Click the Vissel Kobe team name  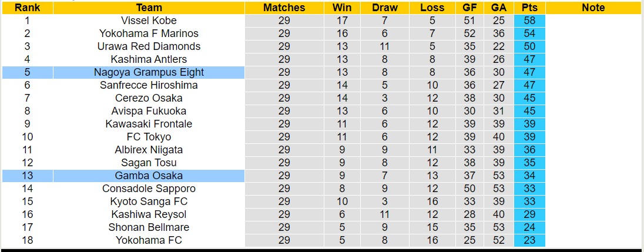(149, 21)
